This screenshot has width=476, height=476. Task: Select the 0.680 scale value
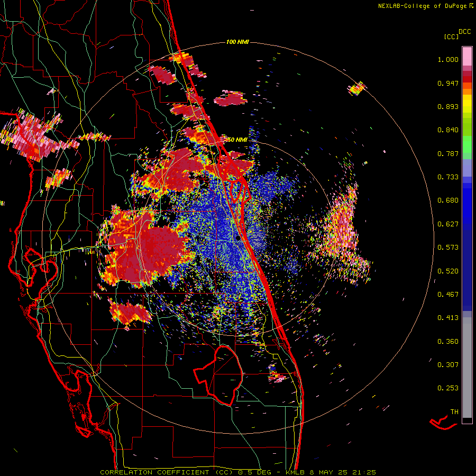(x=448, y=200)
